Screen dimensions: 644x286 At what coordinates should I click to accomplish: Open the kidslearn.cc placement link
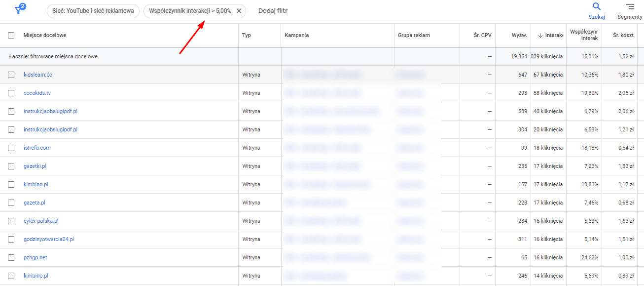(x=38, y=75)
